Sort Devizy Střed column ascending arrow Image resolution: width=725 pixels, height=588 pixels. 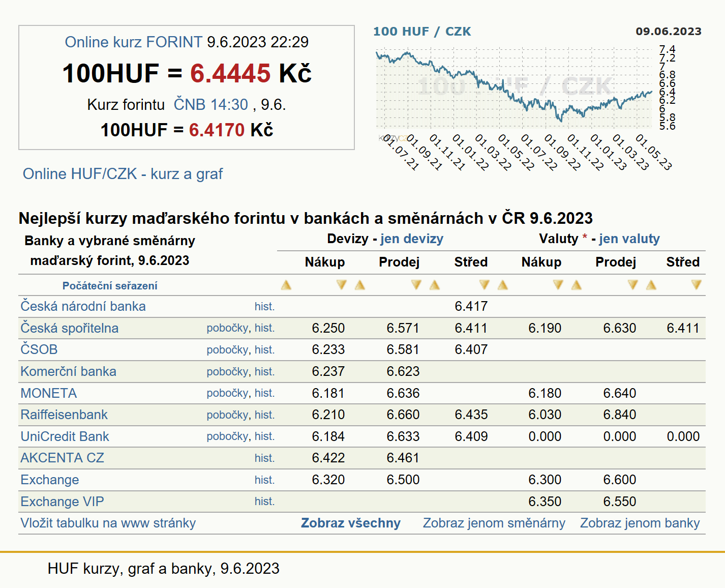point(435,285)
